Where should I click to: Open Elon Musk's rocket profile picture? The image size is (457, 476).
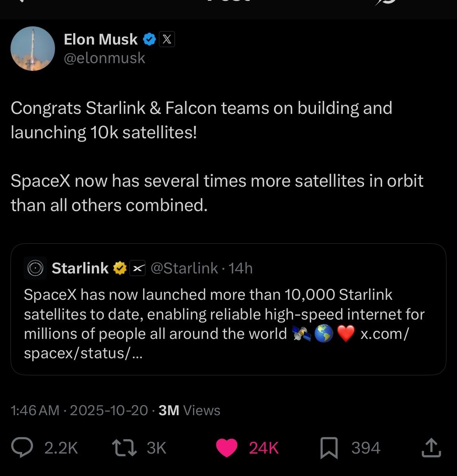coord(33,49)
